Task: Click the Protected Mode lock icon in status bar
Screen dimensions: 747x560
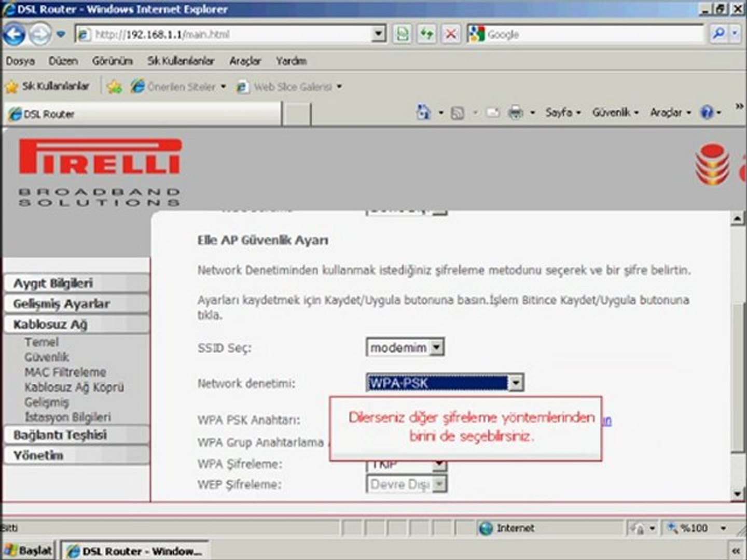Action: tap(638, 528)
